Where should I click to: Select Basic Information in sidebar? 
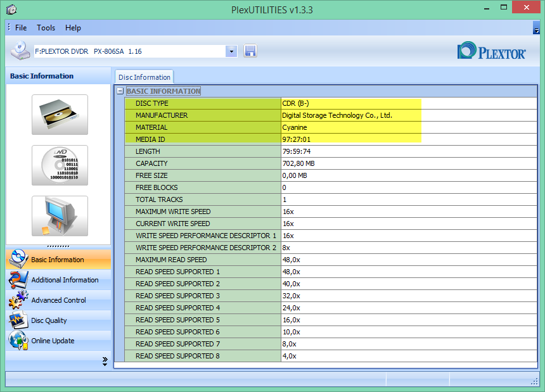click(58, 260)
